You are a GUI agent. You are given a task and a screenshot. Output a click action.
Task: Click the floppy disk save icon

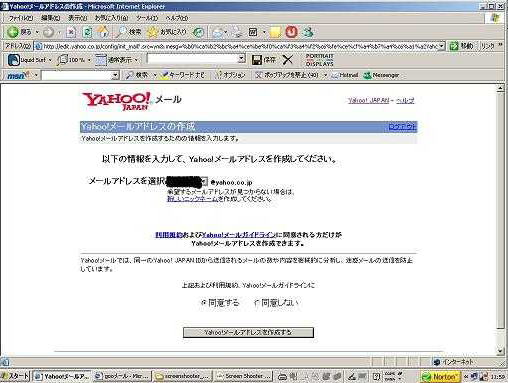(257, 60)
